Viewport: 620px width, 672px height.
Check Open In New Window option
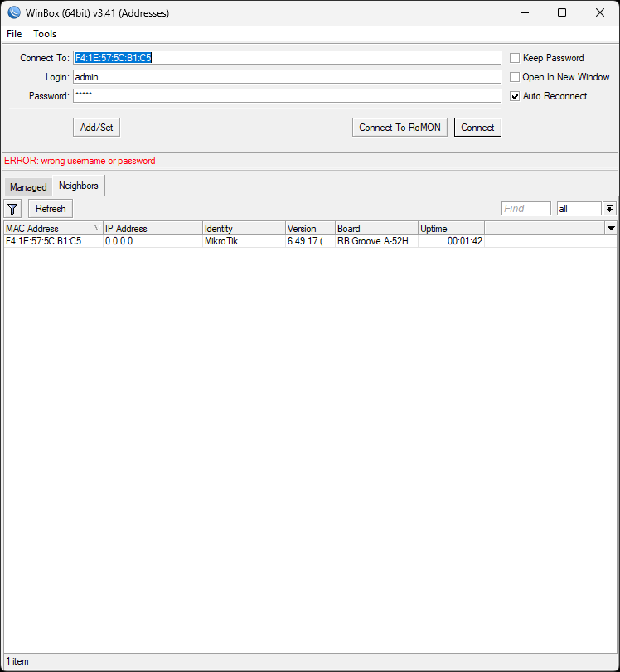[515, 77]
